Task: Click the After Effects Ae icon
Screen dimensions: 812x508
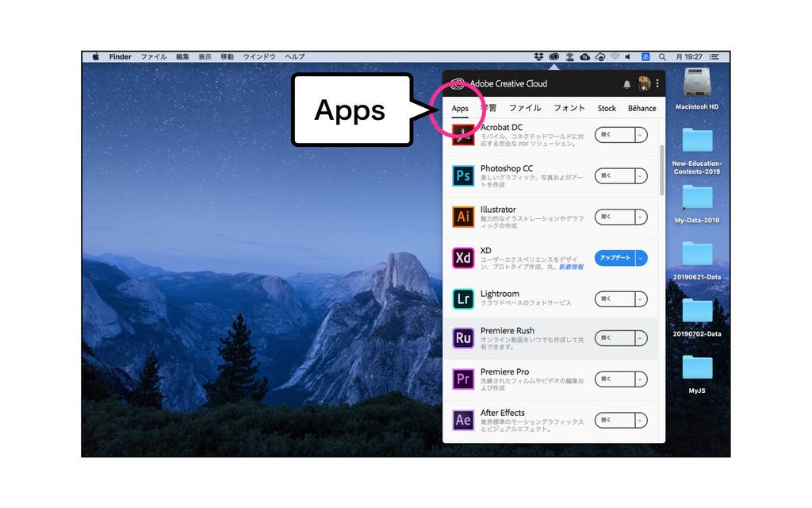Action: (x=463, y=420)
